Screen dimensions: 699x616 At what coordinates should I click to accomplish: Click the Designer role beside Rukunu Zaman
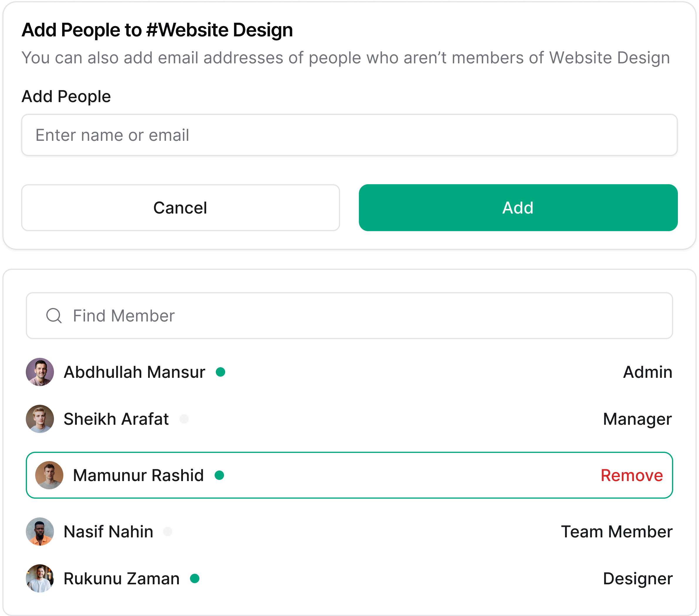tap(638, 578)
